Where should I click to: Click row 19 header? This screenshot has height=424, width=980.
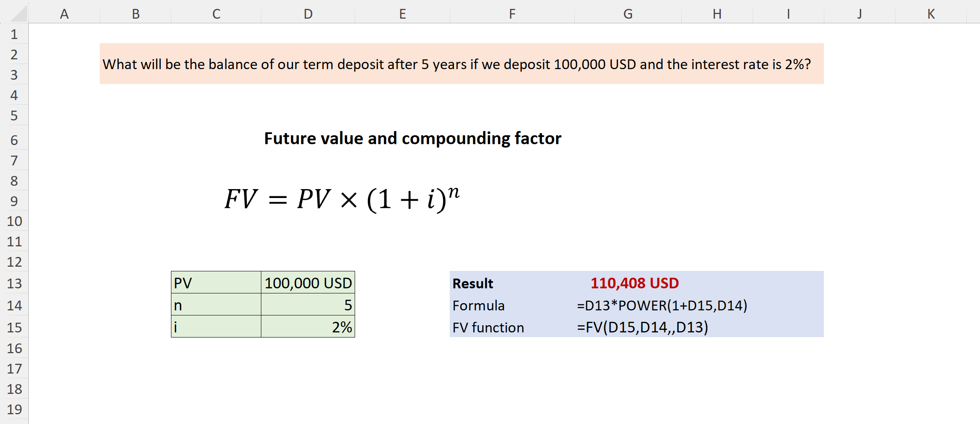coord(14,409)
